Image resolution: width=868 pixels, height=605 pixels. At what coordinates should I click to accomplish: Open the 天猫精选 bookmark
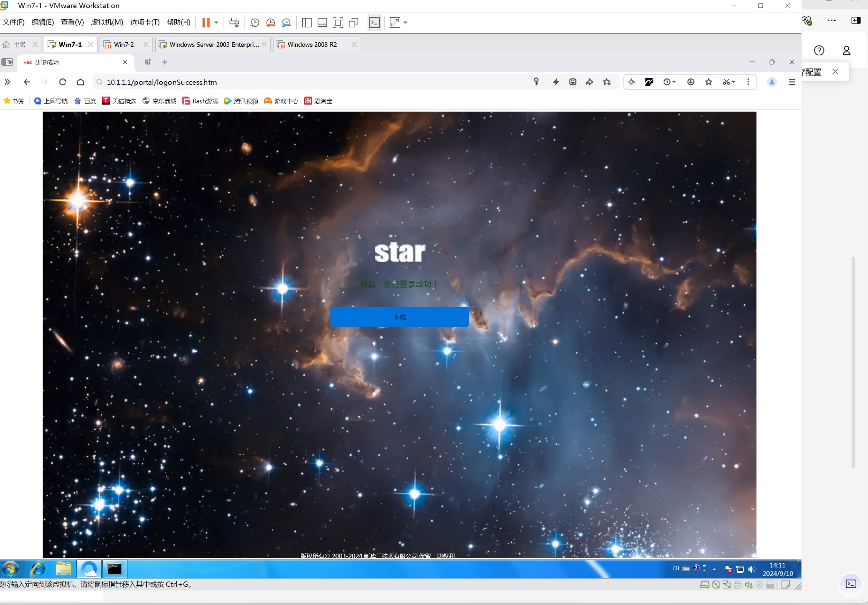point(119,101)
